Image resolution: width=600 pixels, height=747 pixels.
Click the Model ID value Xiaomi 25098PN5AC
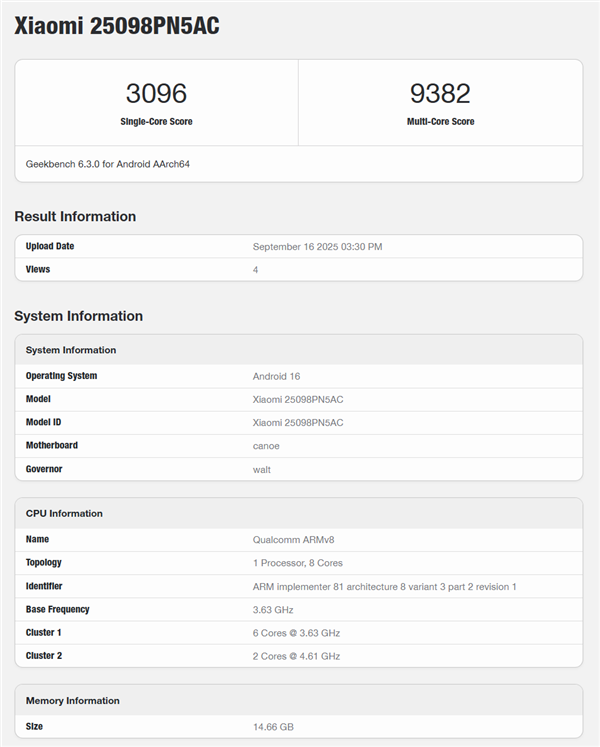(298, 423)
